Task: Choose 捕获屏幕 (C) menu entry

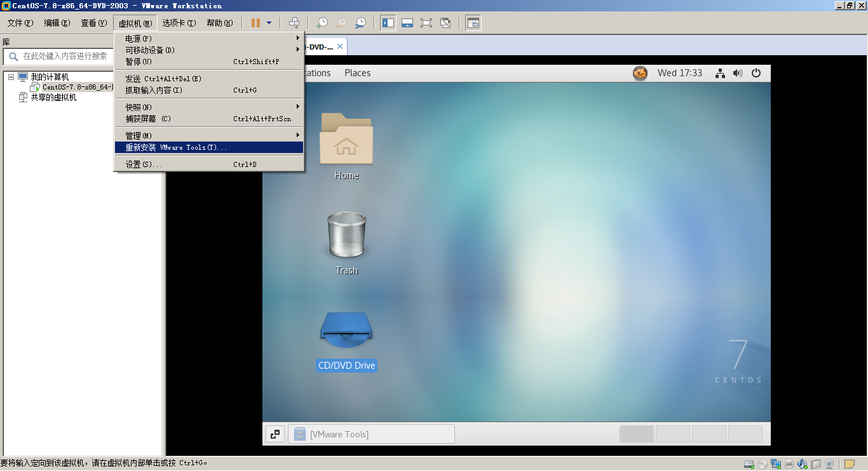Action: click(x=209, y=119)
